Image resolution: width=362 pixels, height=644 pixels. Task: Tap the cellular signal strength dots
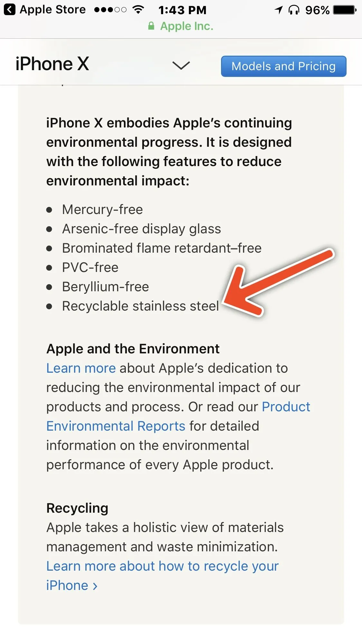(110, 10)
